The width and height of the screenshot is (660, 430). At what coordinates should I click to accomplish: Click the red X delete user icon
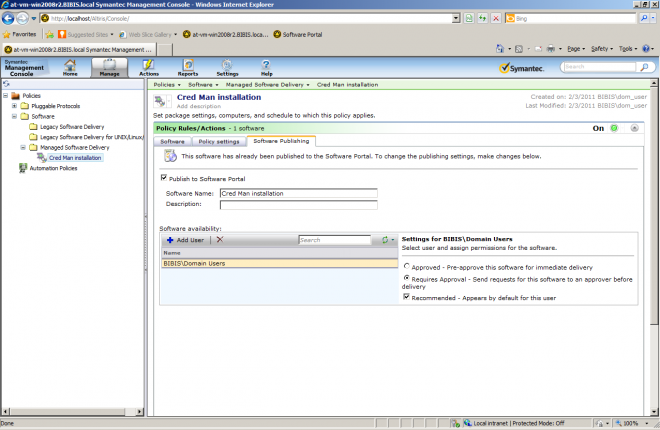(x=220, y=240)
